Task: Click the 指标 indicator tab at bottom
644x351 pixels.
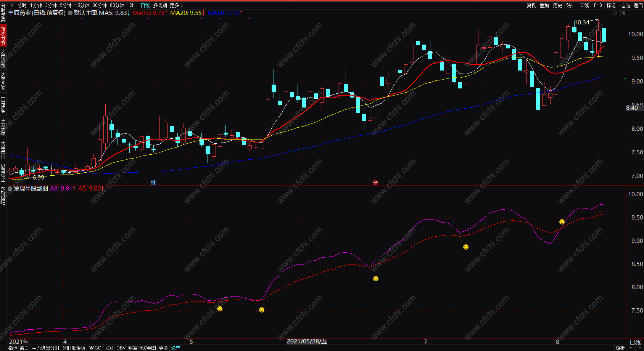Action: pos(13,348)
